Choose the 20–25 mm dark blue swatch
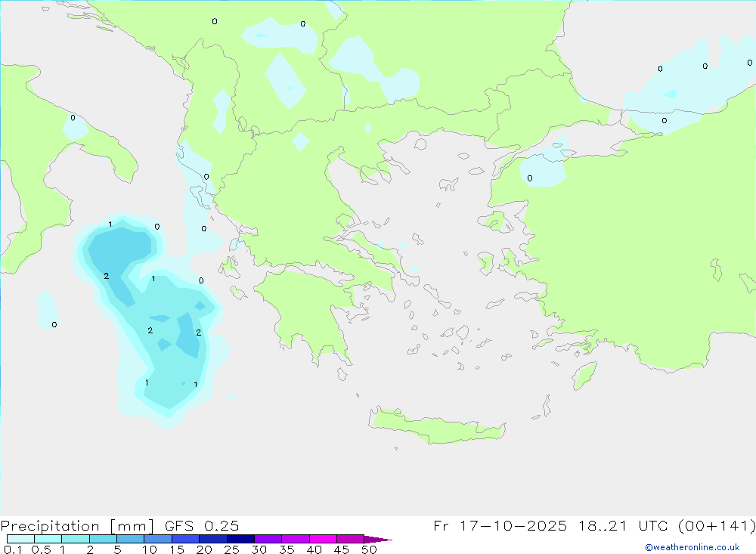Screen dimensions: 756x554 pos(212,539)
